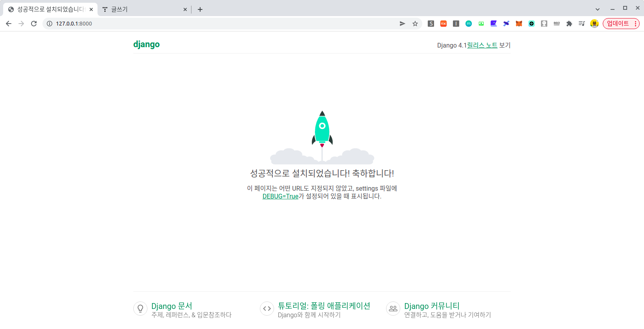Go back to the previous page

(9, 24)
